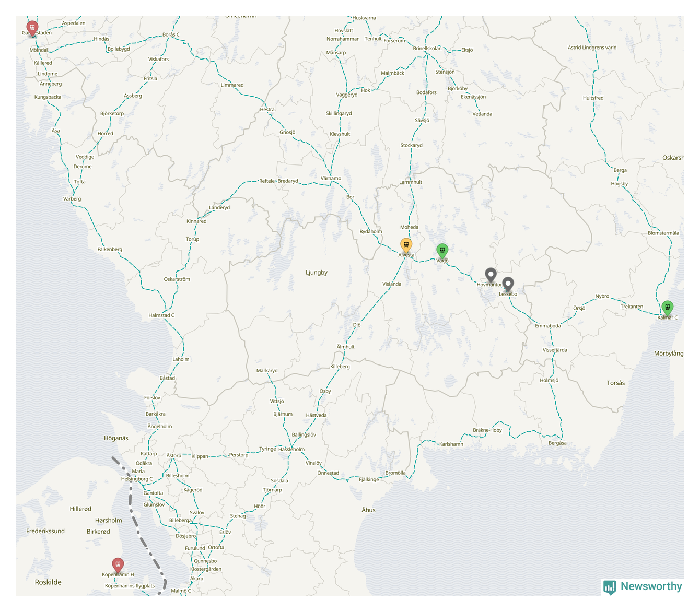Image resolution: width=700 pixels, height=612 pixels.
Task: Click the Hässleholm station label
Action: (291, 449)
